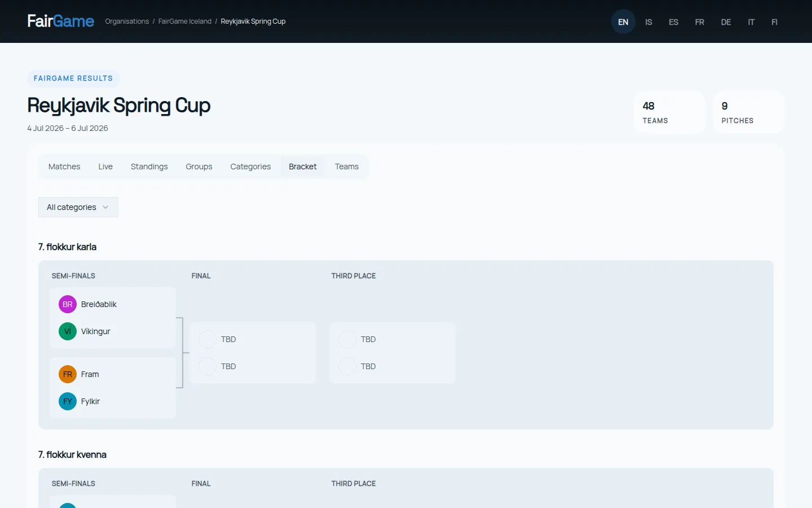
Task: Switch language to FR
Action: (700, 22)
